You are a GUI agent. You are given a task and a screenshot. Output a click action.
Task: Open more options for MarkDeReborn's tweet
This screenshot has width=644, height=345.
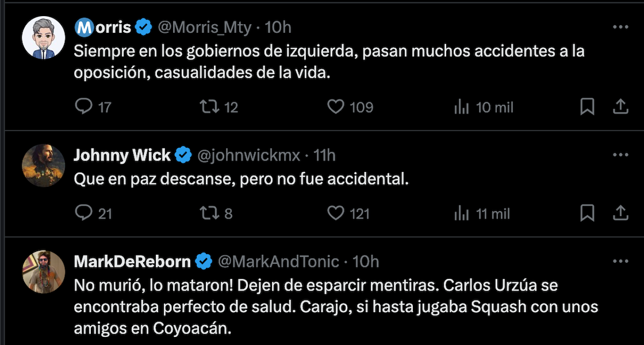pyautogui.click(x=620, y=262)
